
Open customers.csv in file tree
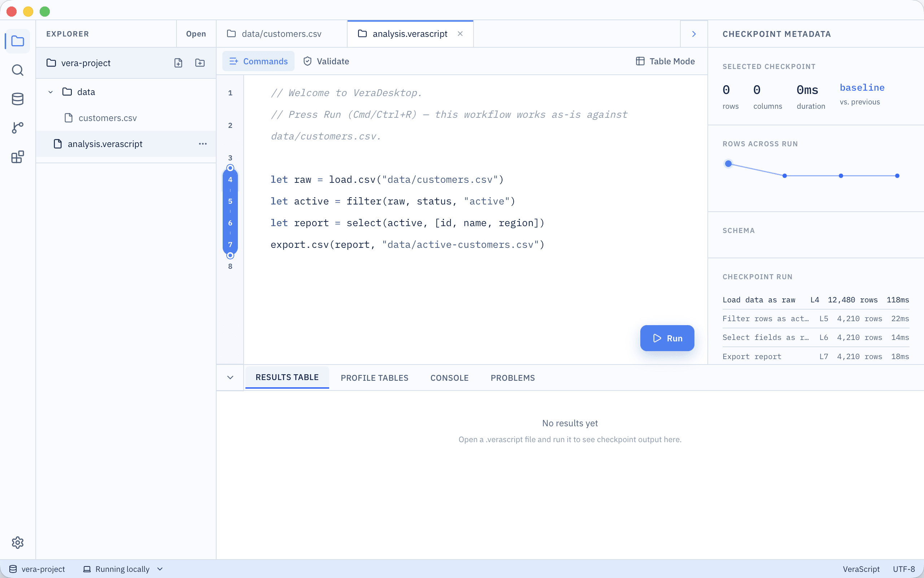[126, 118]
